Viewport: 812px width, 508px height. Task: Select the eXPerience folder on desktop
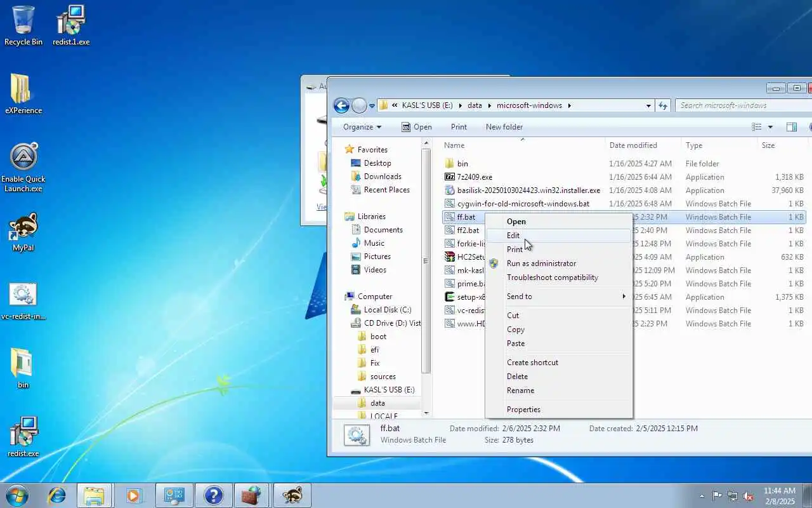(23, 94)
